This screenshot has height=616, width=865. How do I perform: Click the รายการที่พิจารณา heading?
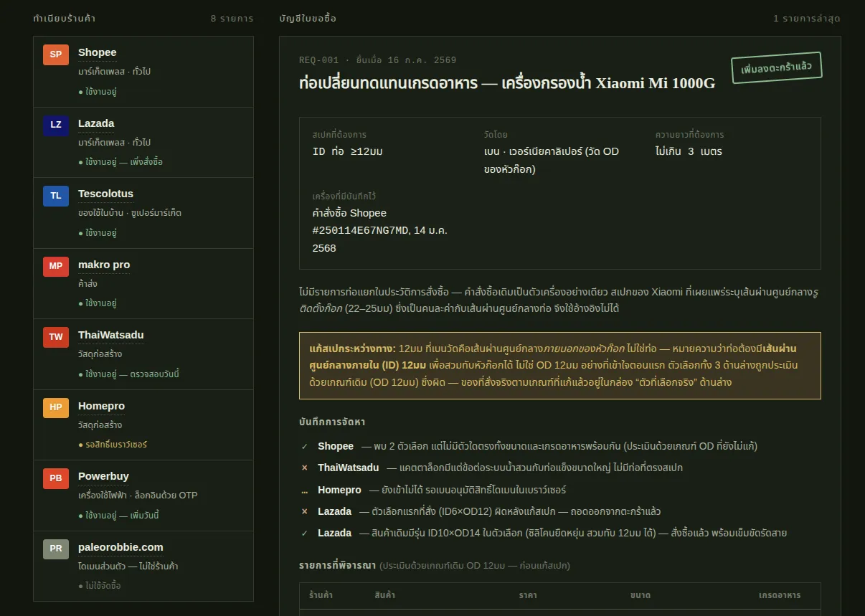click(x=337, y=565)
